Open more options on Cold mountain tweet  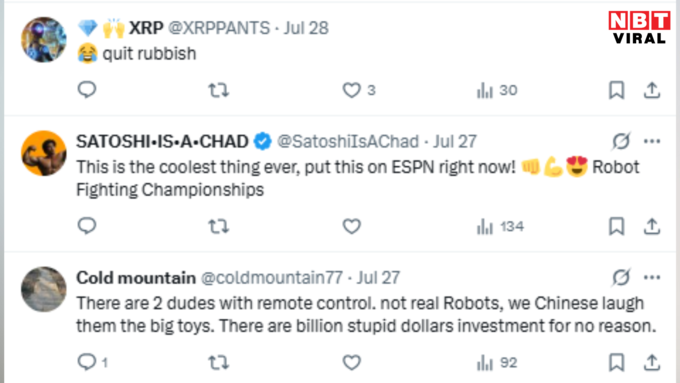click(x=652, y=277)
